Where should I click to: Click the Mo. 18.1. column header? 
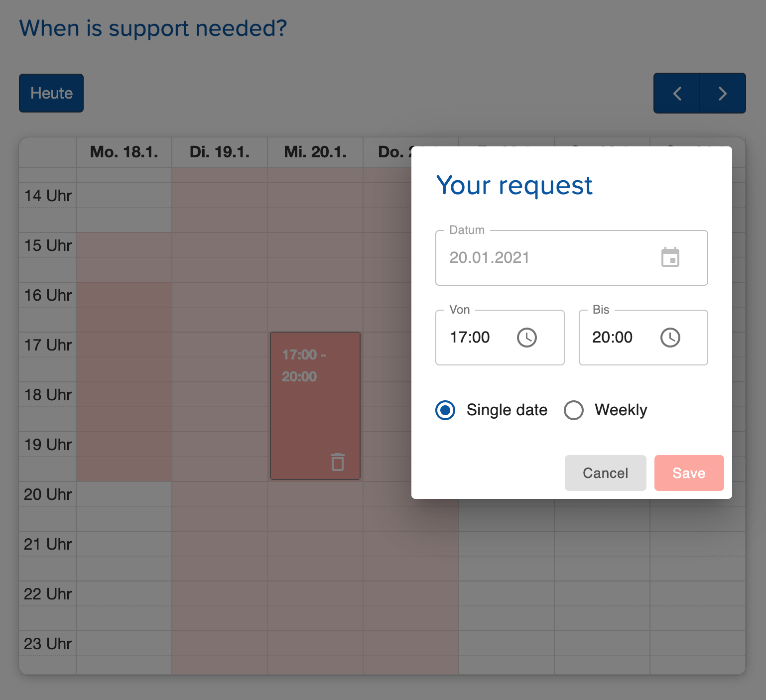124,152
